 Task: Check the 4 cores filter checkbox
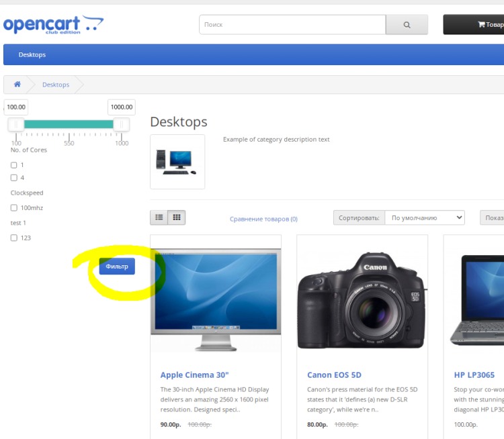pos(14,178)
